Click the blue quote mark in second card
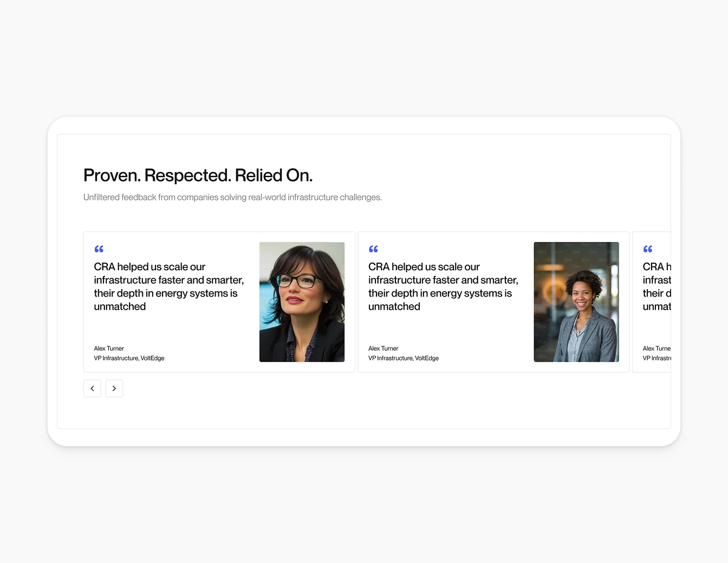 [373, 249]
